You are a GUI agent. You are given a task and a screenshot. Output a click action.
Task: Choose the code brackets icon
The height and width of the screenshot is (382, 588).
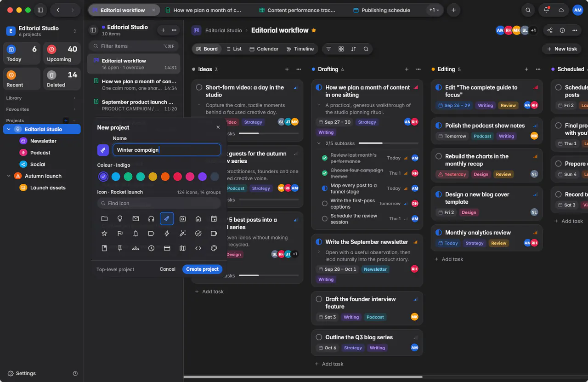coord(198,248)
